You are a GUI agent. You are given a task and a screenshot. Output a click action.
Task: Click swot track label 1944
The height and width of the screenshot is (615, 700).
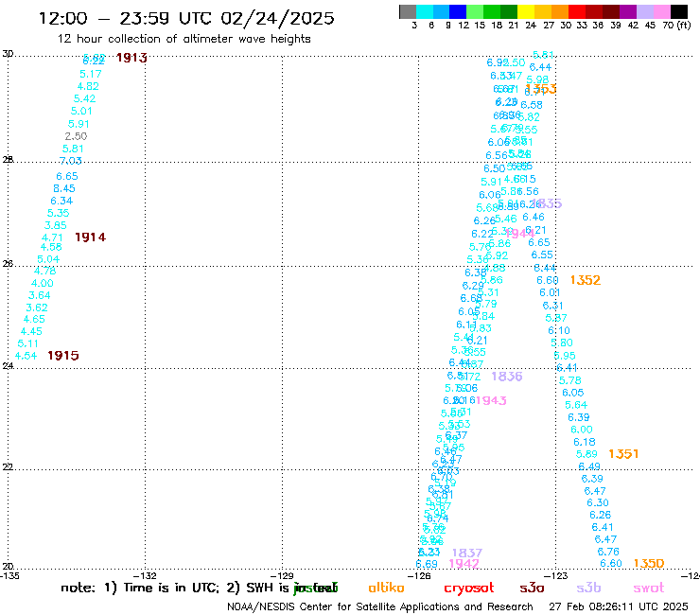tap(519, 234)
